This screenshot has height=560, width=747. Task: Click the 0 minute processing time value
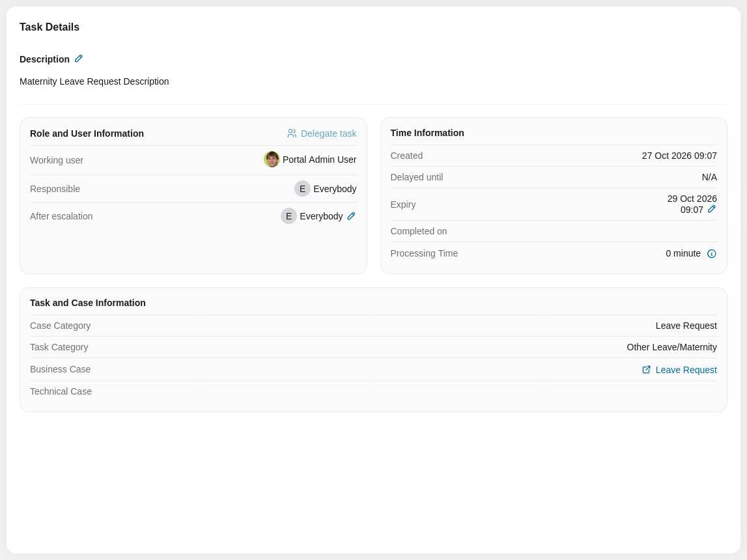click(683, 253)
